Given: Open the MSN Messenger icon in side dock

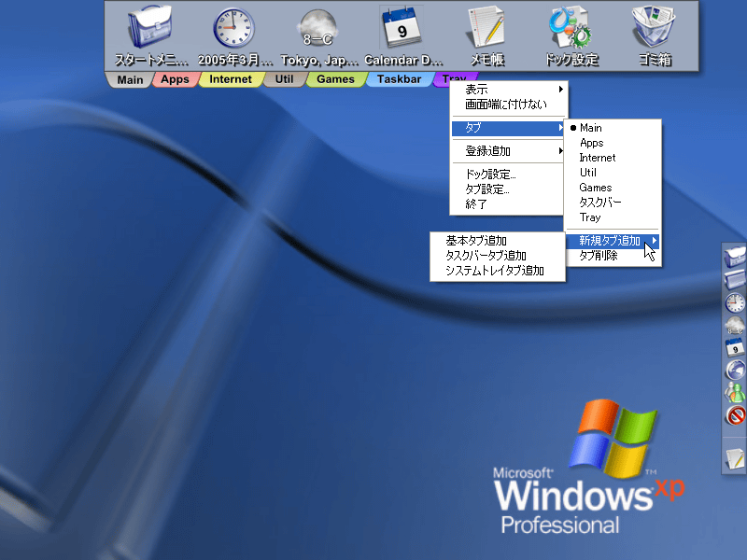Looking at the screenshot, I should coord(735,393).
